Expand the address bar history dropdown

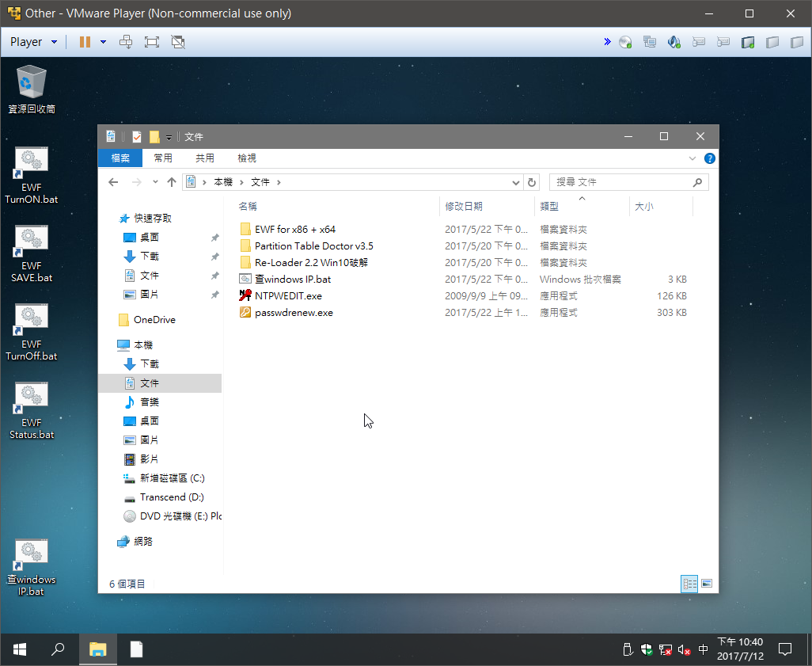[x=516, y=182]
